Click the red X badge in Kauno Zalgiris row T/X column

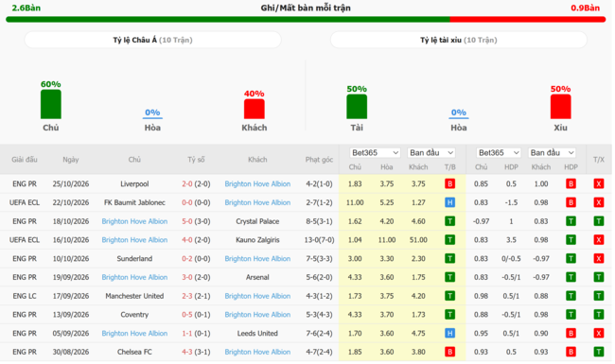click(599, 240)
